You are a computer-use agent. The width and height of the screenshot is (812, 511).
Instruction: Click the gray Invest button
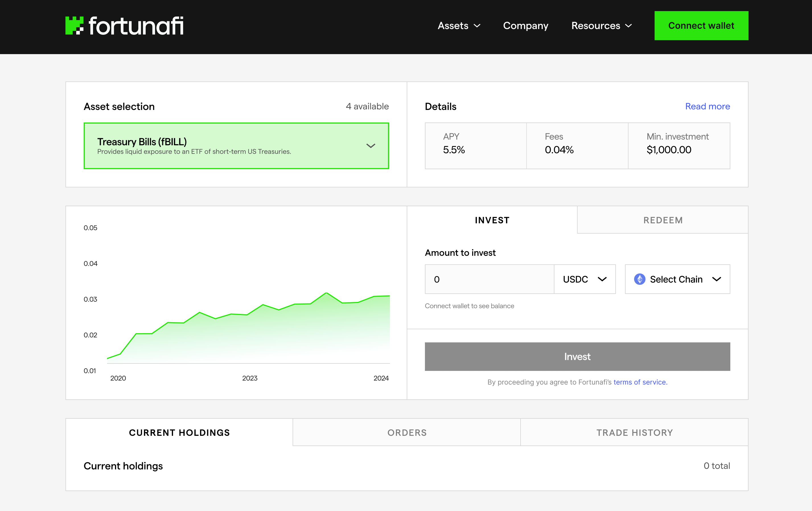pyautogui.click(x=577, y=356)
